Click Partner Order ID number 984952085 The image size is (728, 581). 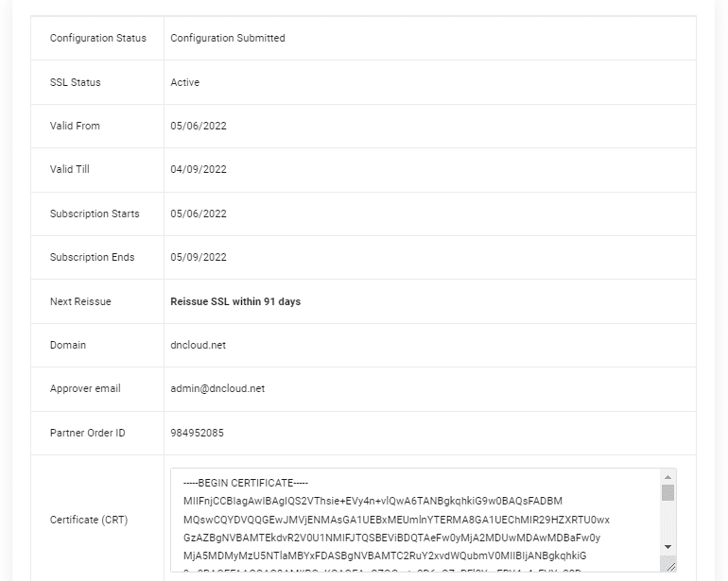coord(197,433)
